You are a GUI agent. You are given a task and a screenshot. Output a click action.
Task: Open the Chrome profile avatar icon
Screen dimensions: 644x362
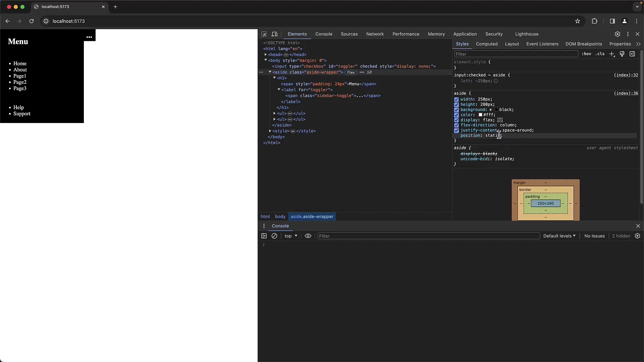coord(624,21)
